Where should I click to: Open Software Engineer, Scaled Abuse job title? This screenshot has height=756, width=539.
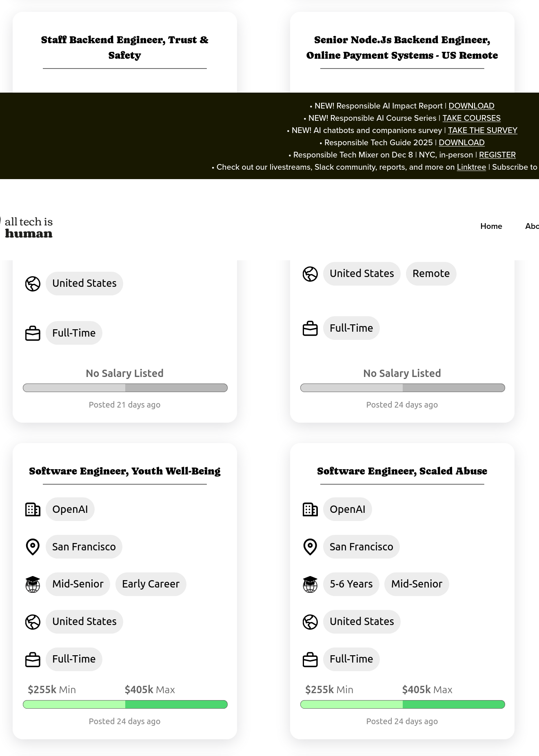[402, 471]
